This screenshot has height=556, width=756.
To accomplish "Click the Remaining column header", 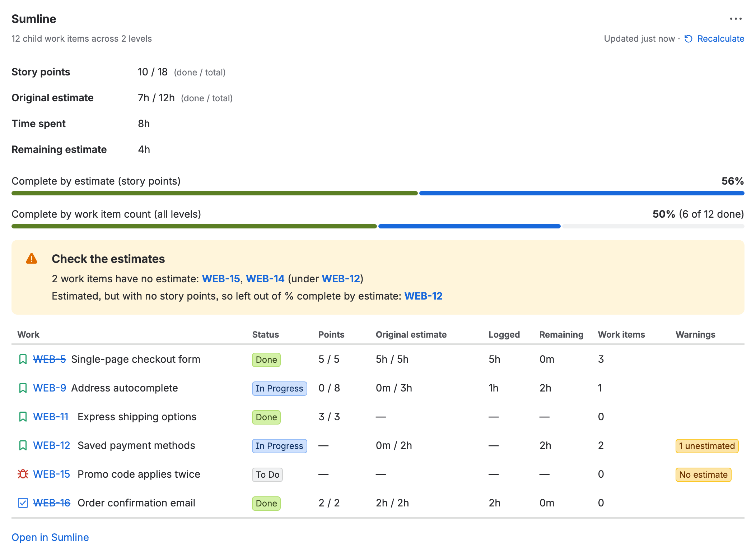I will 561,334.
